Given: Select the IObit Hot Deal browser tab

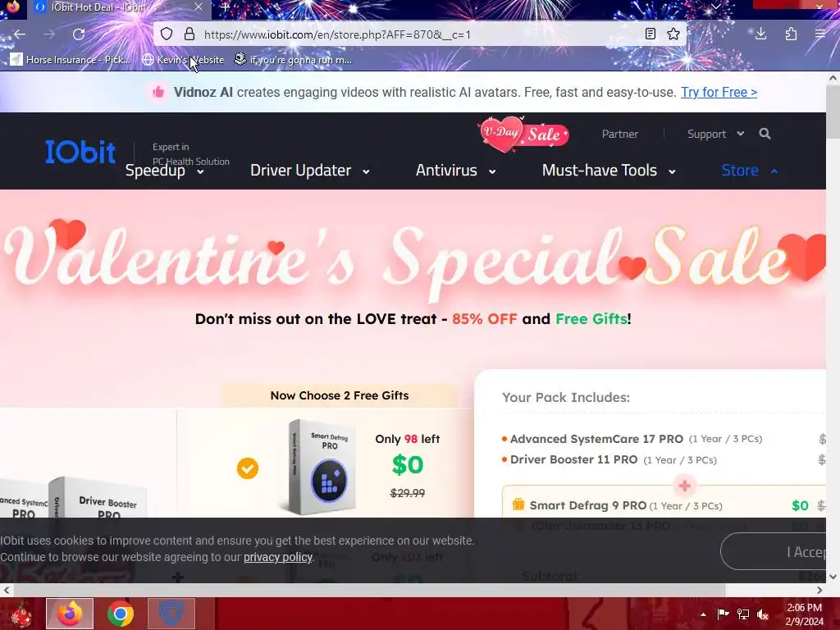Looking at the screenshot, I should (x=118, y=8).
